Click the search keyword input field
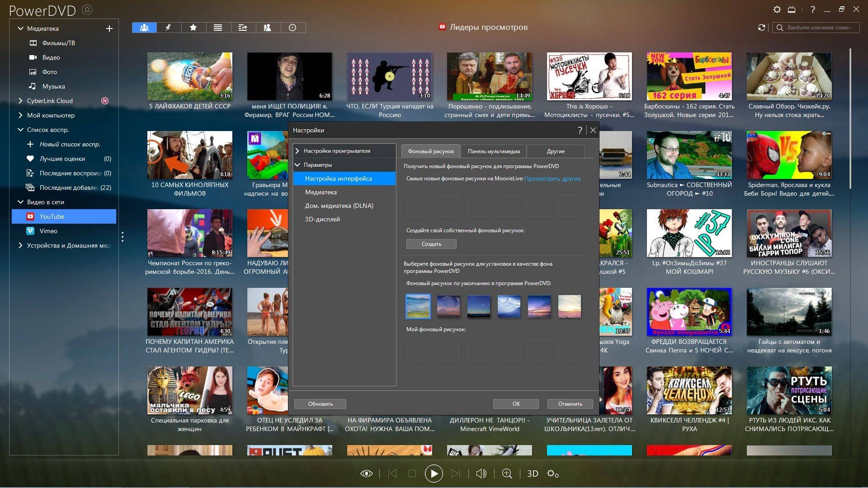This screenshot has height=488, width=868. click(x=815, y=28)
